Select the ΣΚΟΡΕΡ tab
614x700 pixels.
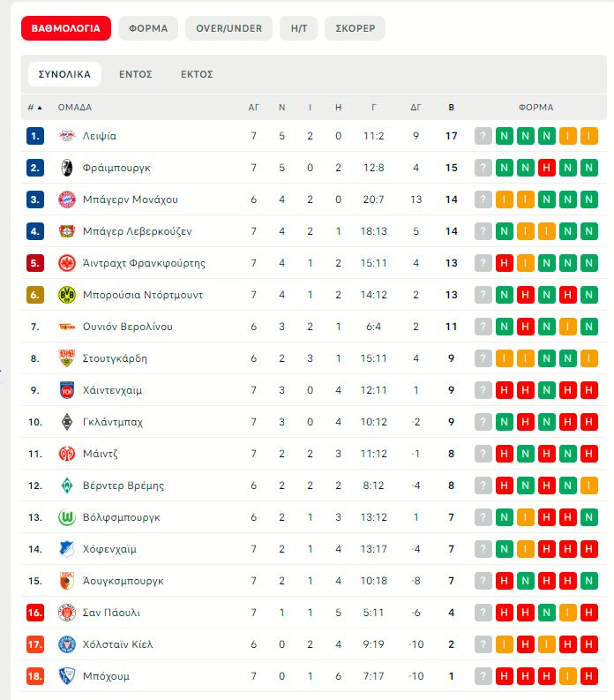(355, 28)
